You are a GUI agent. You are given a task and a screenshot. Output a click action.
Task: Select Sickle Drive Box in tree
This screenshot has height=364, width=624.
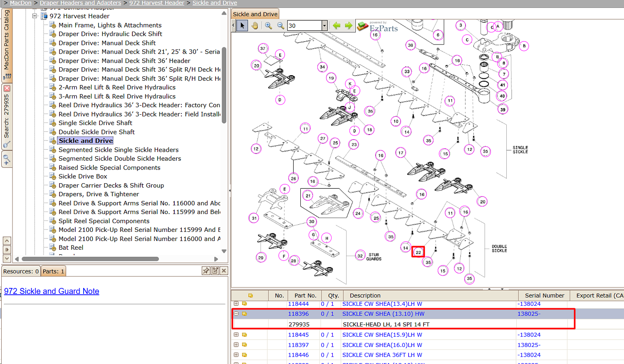click(83, 177)
